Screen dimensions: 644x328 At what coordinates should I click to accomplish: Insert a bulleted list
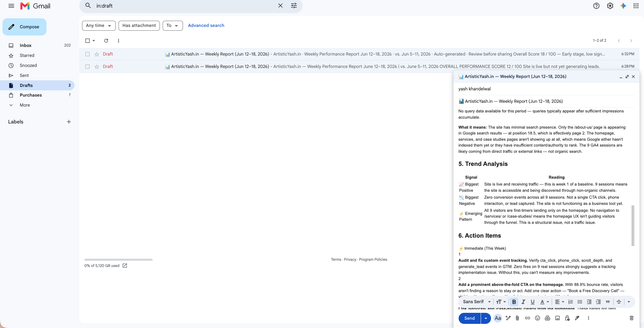[580, 302]
